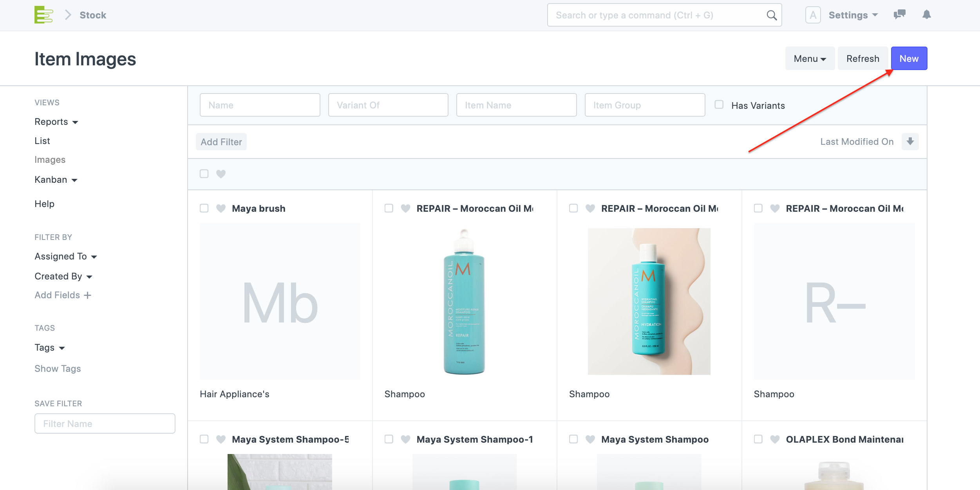
Task: Toggle sort direction arrow button
Action: 910,142
